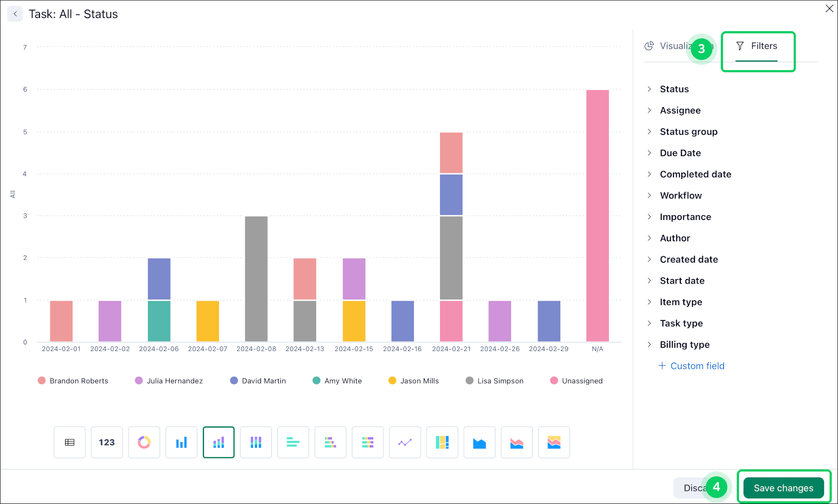
Task: Select the solid blue area chart icon
Action: (x=479, y=442)
